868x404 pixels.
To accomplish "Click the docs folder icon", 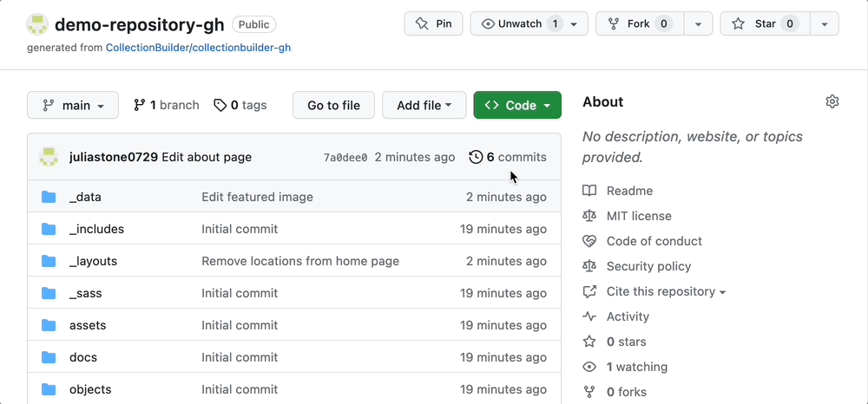I will [x=49, y=357].
